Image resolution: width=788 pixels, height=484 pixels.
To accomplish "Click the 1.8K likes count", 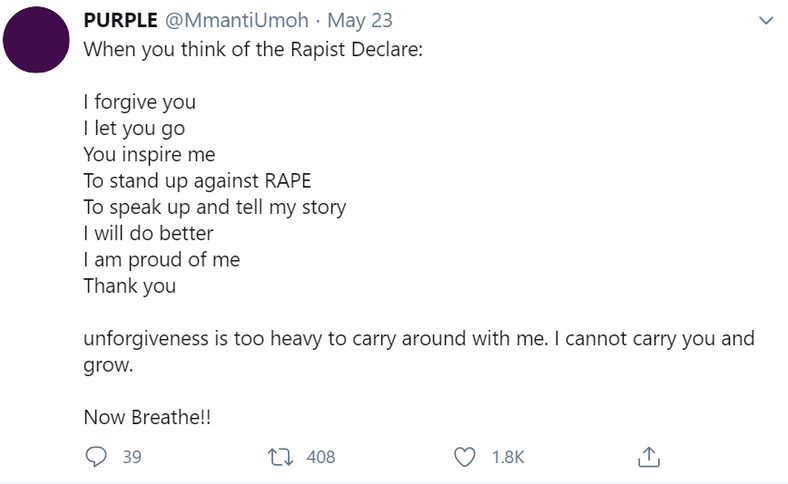I will click(x=508, y=457).
